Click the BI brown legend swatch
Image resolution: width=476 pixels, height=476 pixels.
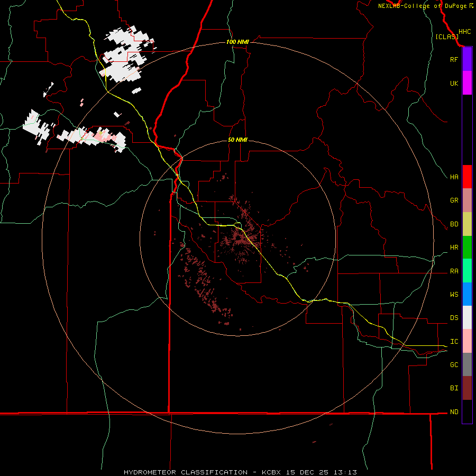pos(467,388)
